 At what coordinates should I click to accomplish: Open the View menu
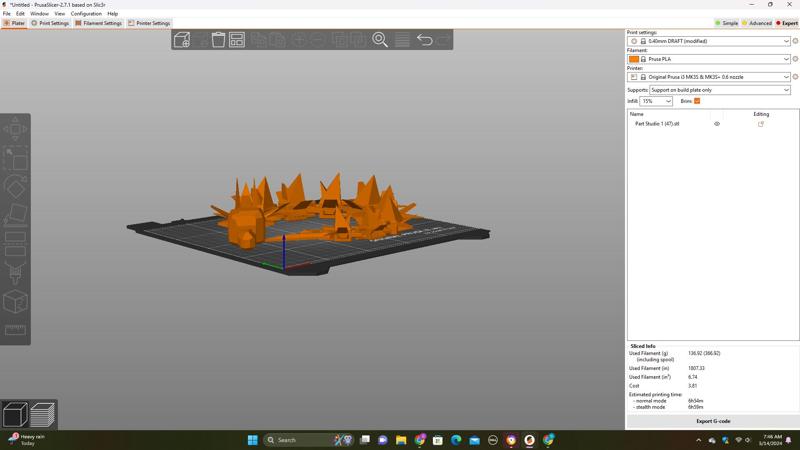click(60, 14)
